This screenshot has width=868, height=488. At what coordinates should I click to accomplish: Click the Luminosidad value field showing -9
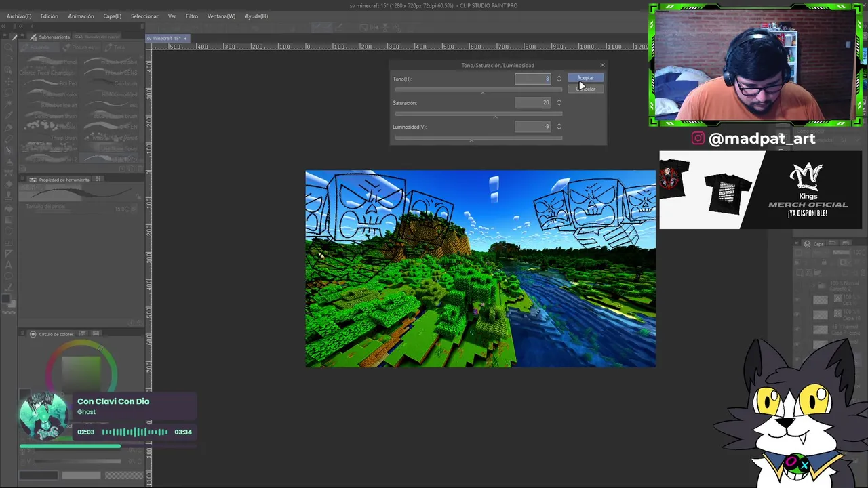pos(533,127)
